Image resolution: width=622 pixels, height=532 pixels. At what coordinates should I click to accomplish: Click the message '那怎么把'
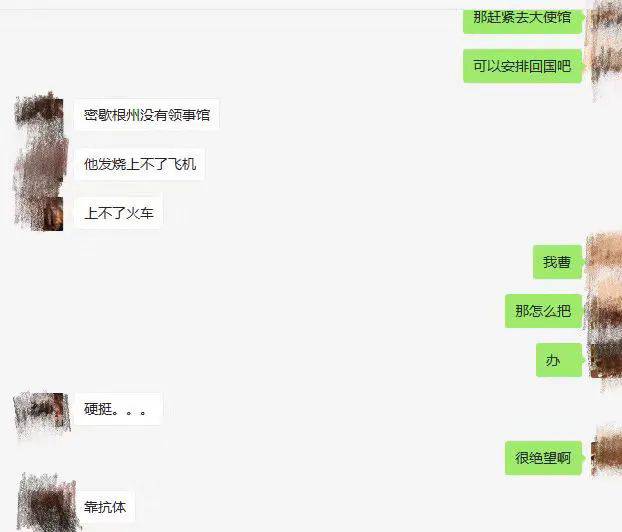click(x=543, y=311)
